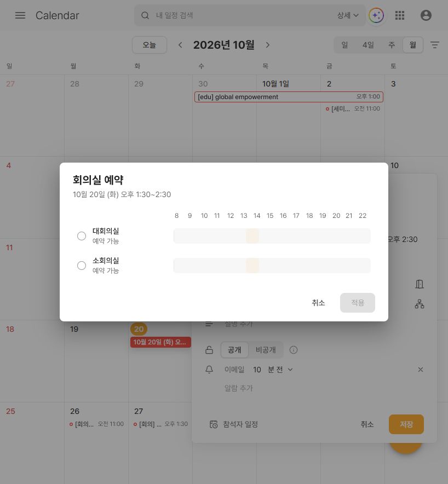Click 알람 추가 to add a reminder

click(238, 388)
